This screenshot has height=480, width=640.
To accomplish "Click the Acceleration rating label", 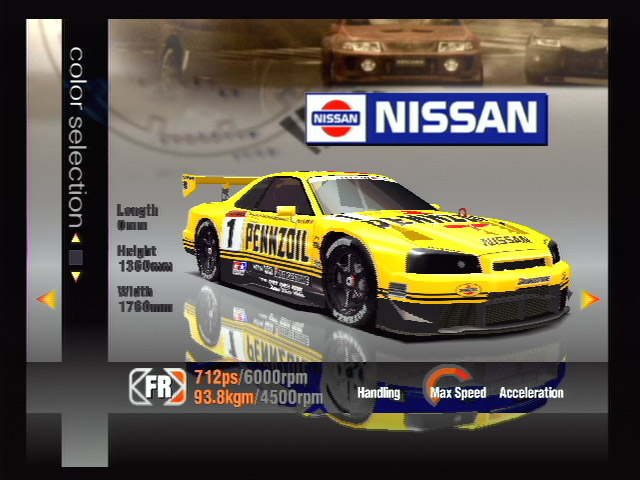I will (x=531, y=393).
